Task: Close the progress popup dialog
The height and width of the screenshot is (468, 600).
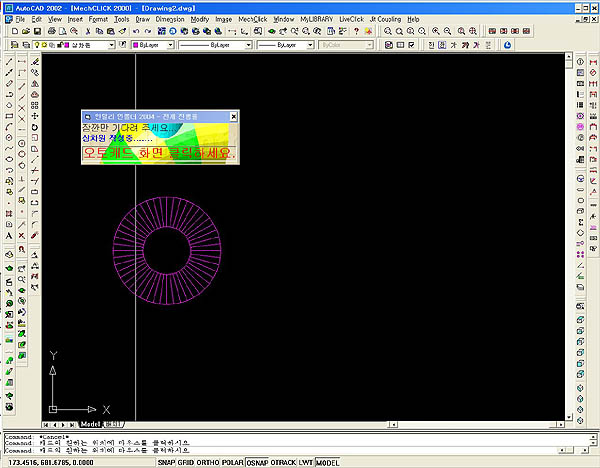Action: [x=233, y=117]
